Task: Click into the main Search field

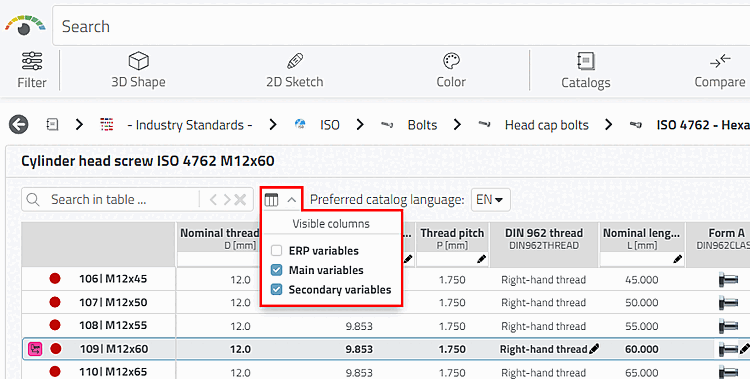Action: 401,26
